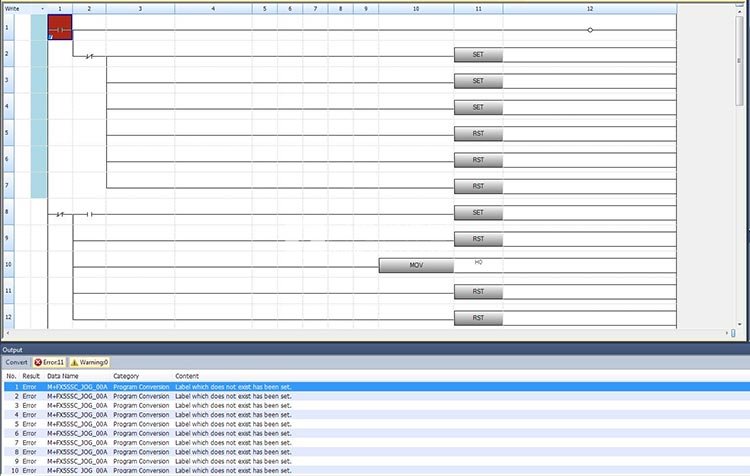Select error row number 4

tap(377, 415)
